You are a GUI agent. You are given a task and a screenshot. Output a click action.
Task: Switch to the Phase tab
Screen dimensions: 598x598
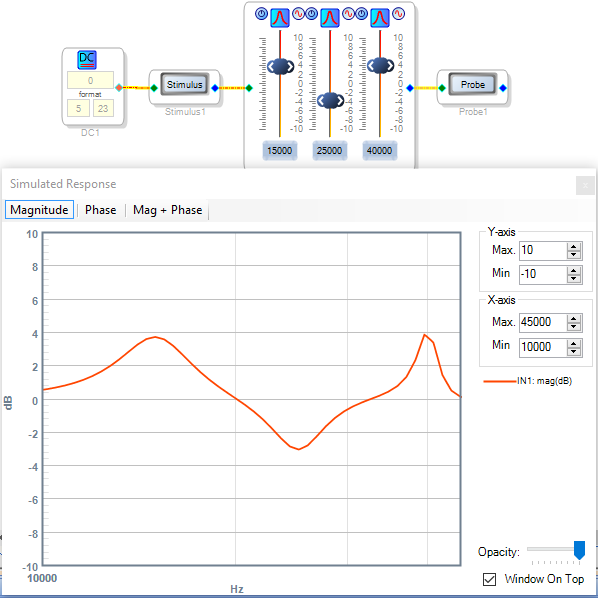pos(101,210)
